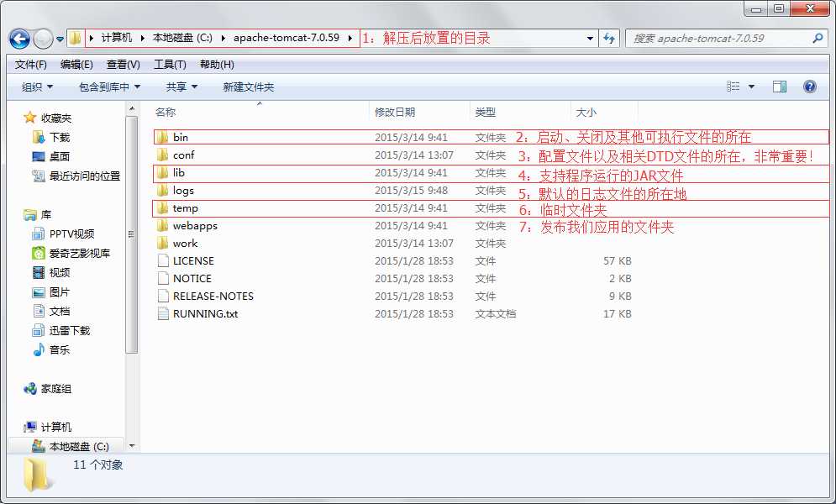This screenshot has width=836, height=504.
Task: Expand the arrow after apache-tomcat-7.0.59 breadcrumb
Action: (x=350, y=38)
